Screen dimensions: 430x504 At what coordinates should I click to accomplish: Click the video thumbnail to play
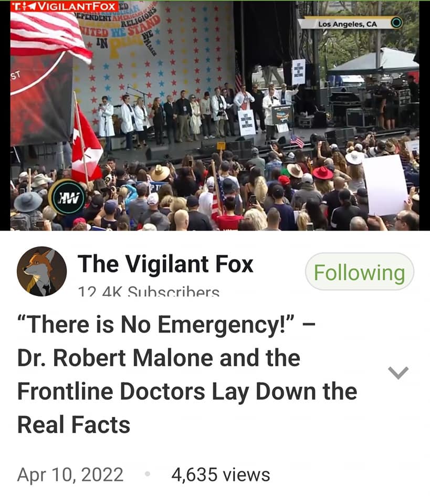[x=215, y=115]
